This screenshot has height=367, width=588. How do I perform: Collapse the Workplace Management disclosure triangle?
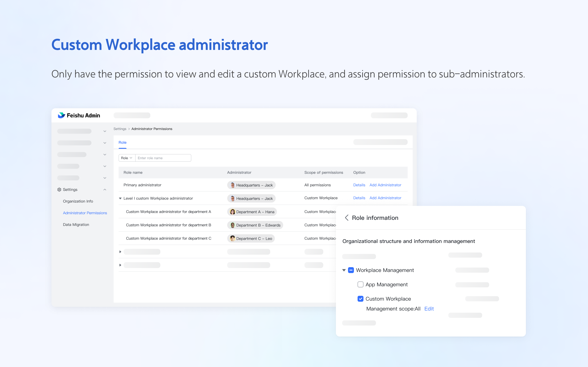coord(344,270)
